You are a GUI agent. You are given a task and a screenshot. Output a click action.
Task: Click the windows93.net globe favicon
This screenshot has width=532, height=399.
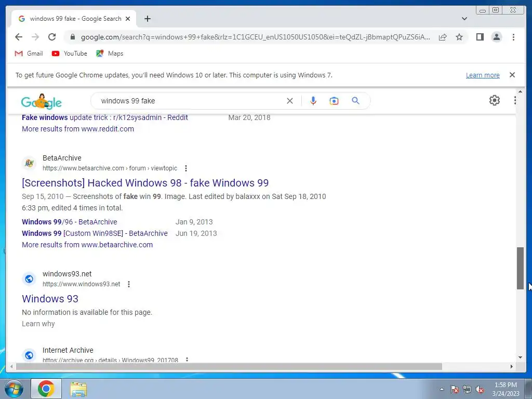click(x=29, y=279)
